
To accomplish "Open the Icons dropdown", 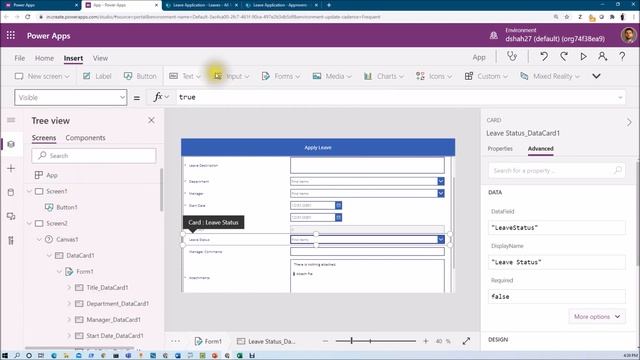I will tap(434, 76).
